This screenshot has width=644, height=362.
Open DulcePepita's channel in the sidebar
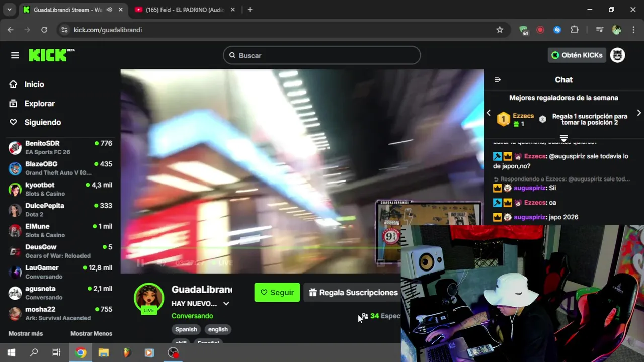coord(60,210)
